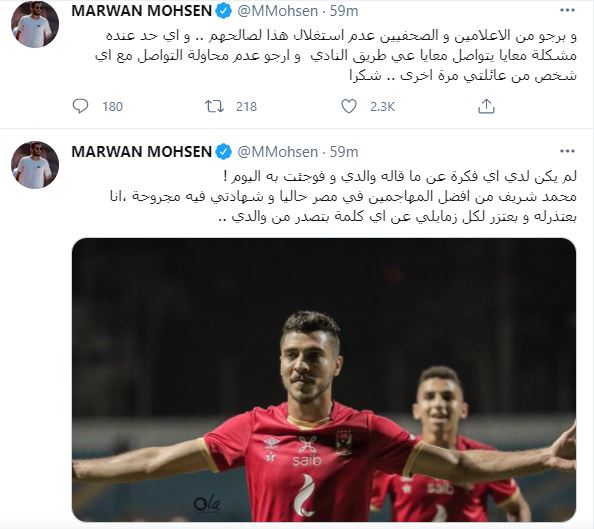Open the more options menu on the first tweet
This screenshot has width=594, height=529.
(x=567, y=11)
